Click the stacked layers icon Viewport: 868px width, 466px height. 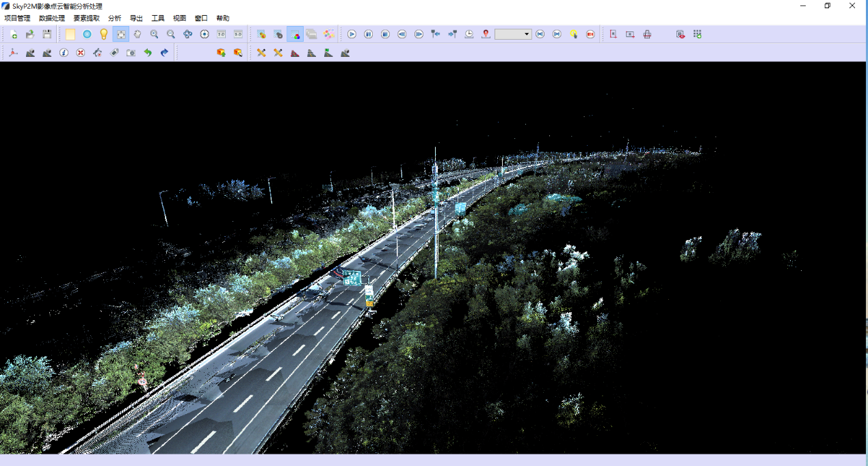pos(312,34)
